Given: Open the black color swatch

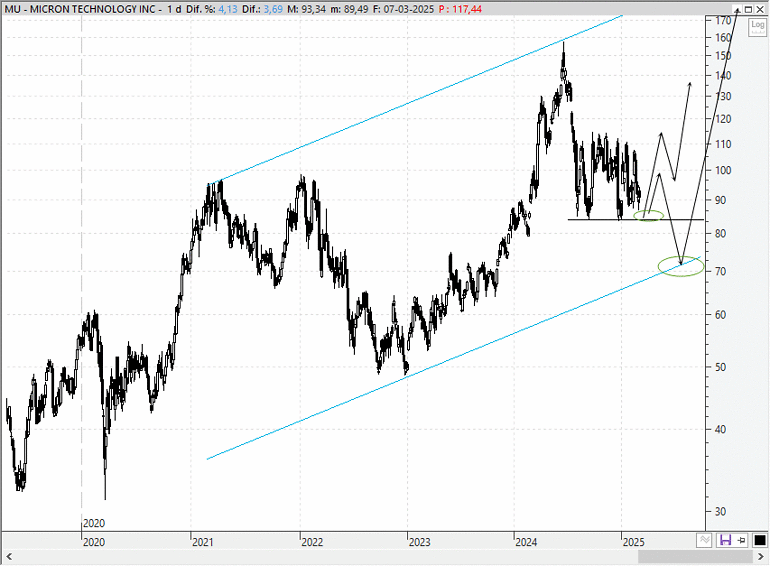Looking at the screenshot, I should point(760,540).
